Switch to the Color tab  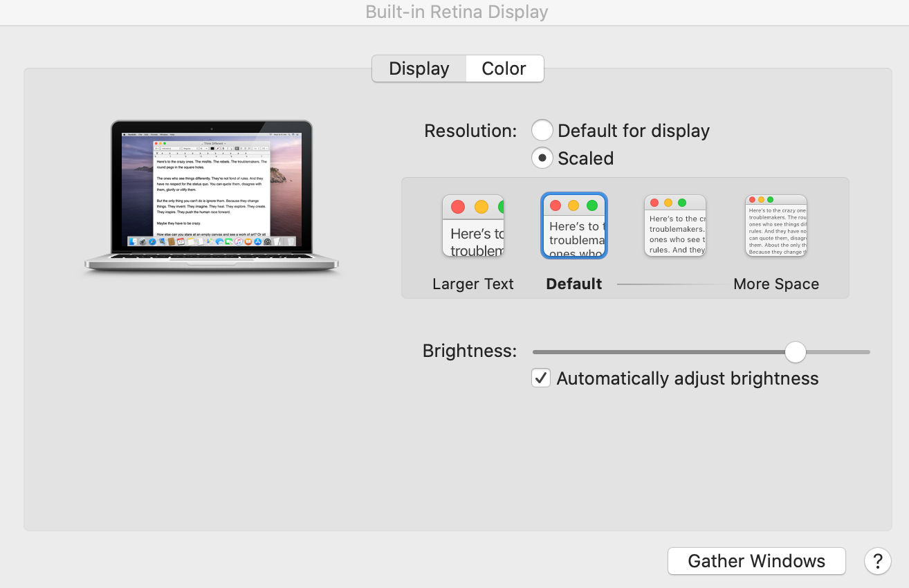point(504,68)
